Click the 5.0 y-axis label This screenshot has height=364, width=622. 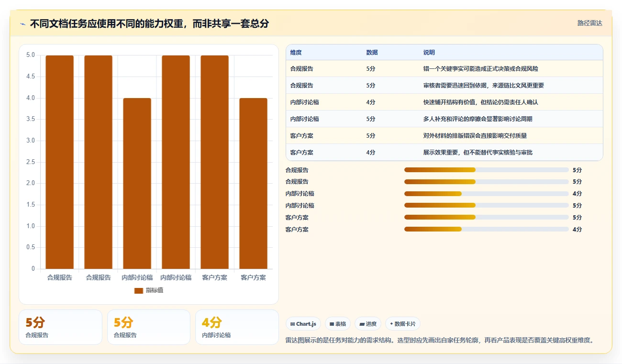pos(30,55)
